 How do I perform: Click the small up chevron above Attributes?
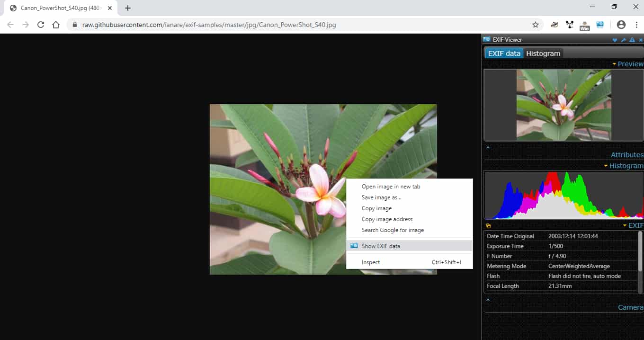click(x=488, y=147)
